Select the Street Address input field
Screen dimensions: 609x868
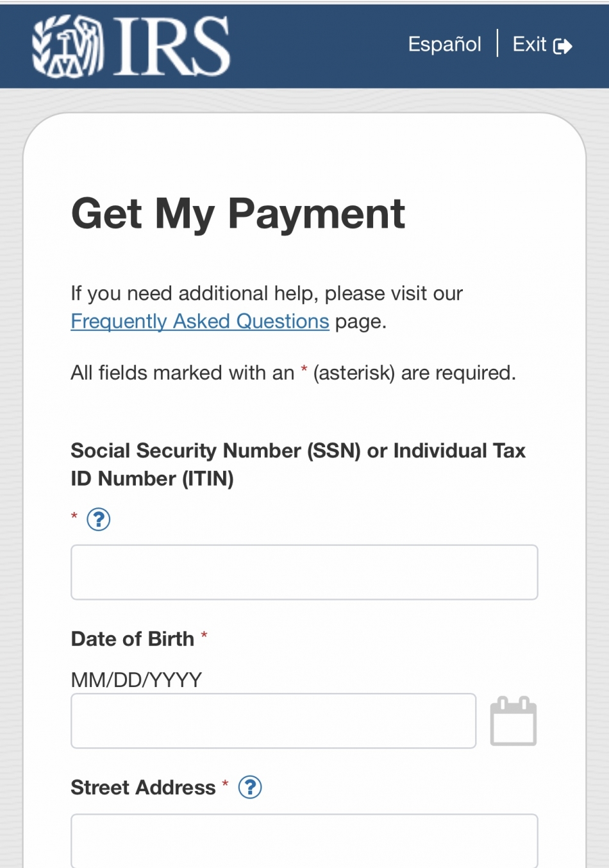point(304,840)
